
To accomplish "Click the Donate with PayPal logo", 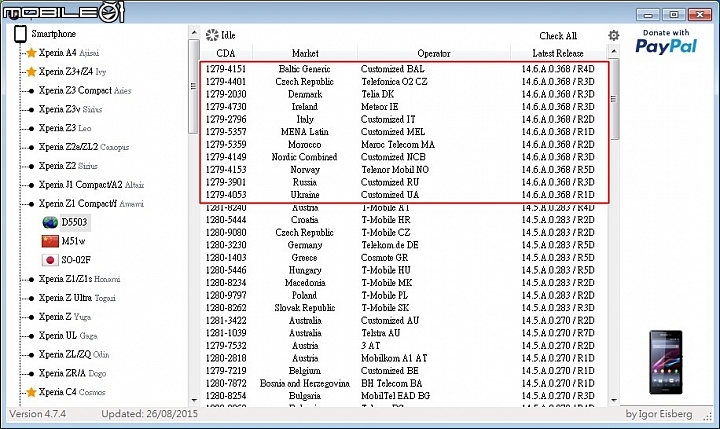I will 666,42.
